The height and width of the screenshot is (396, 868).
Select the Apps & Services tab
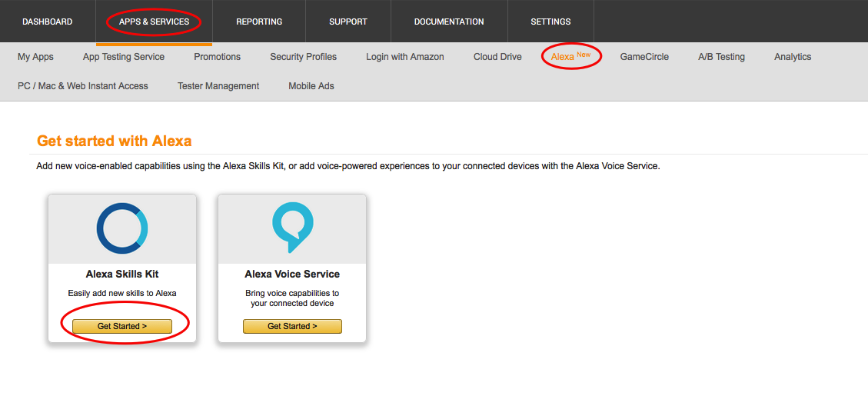coord(154,22)
